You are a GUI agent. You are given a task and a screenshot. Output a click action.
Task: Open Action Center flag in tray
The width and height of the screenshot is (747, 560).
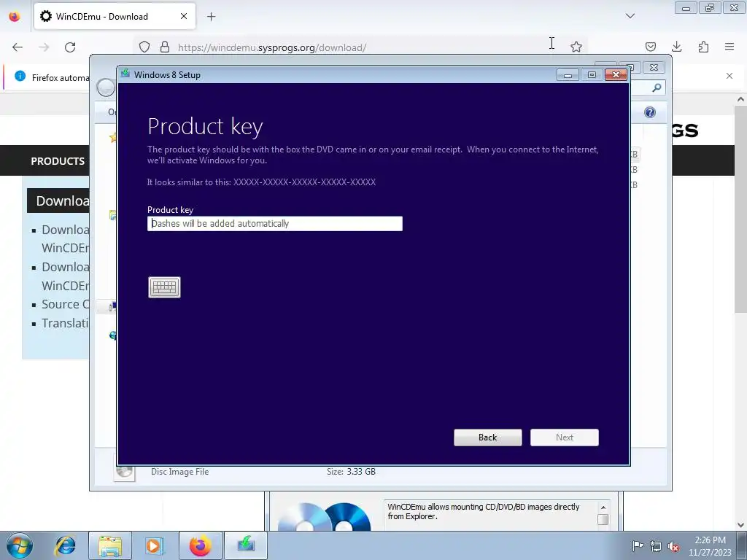click(638, 545)
